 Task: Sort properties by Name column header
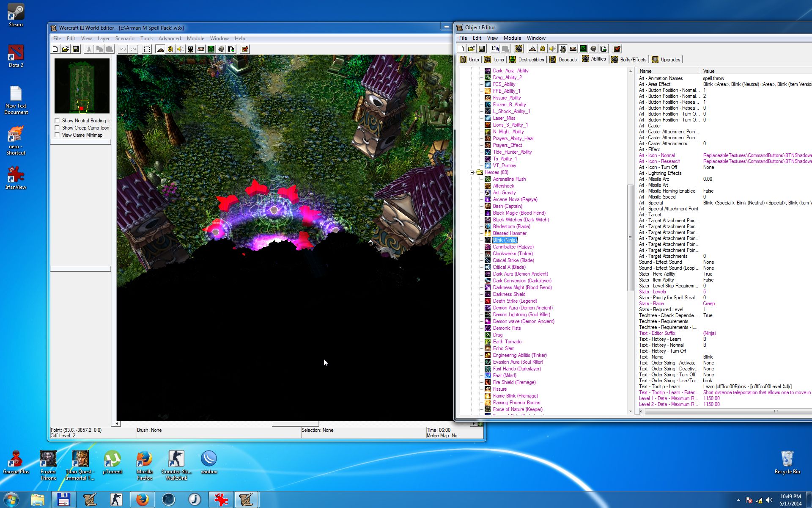(x=669, y=71)
